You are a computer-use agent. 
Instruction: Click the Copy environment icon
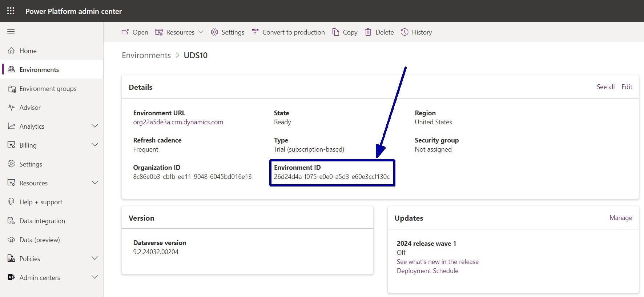click(x=336, y=32)
